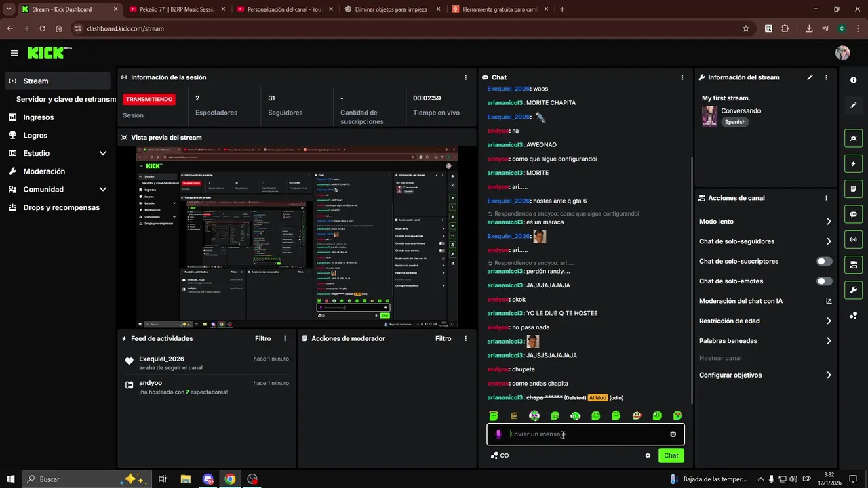The width and height of the screenshot is (868, 488).
Task: Bookmark this page with the star icon
Action: [746, 28]
